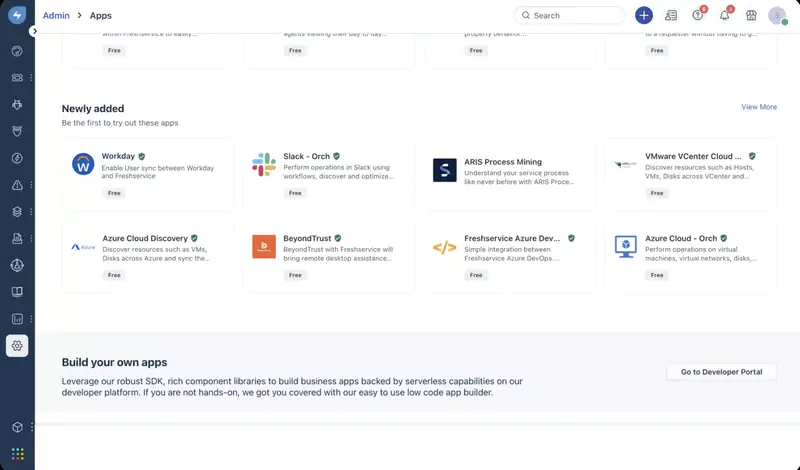Click the Azure logo icon
The height and width of the screenshot is (470, 800).
coord(83,246)
